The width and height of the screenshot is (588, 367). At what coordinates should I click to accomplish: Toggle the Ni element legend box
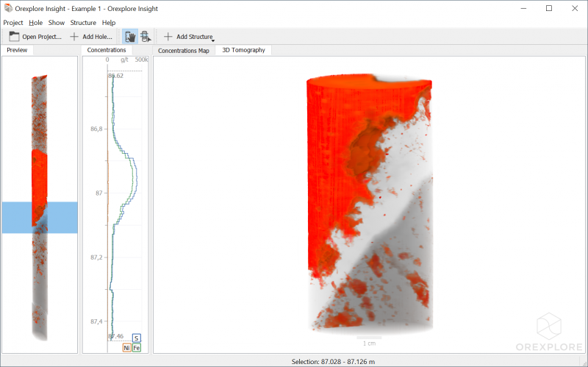coord(126,348)
